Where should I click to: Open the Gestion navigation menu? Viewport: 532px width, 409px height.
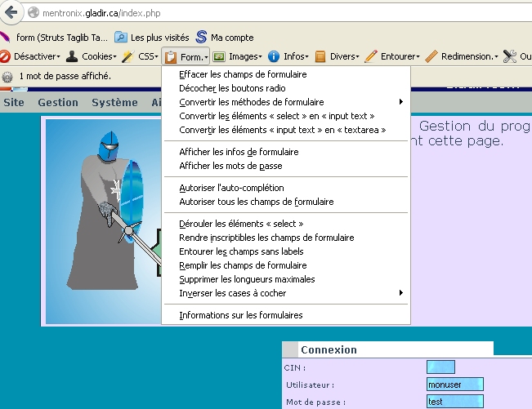[58, 102]
